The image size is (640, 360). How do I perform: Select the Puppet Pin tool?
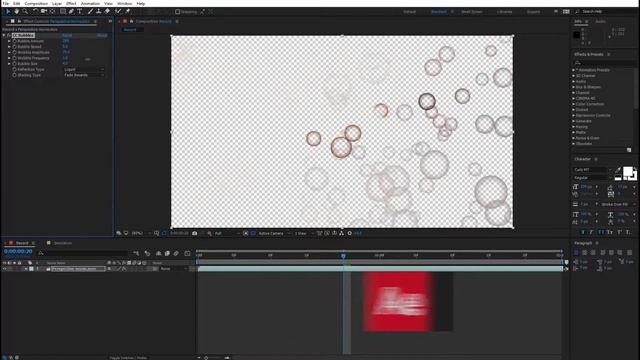[x=128, y=11]
